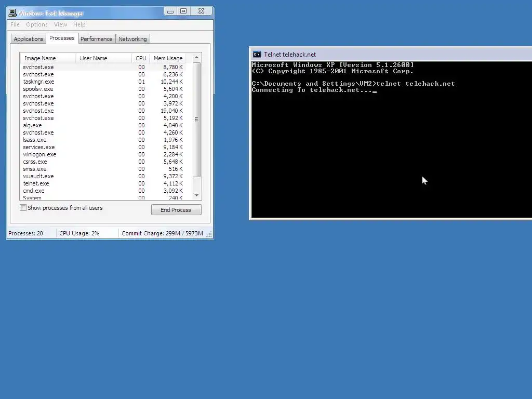
Task: Select svchost.exe using 8,780 K memory
Action: point(103,67)
